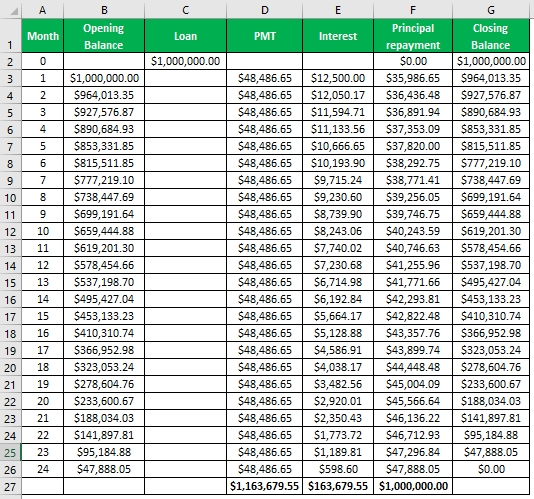Select principal repayment cell $41,771.66
Image resolution: width=534 pixels, height=499 pixels.
pyautogui.click(x=413, y=282)
